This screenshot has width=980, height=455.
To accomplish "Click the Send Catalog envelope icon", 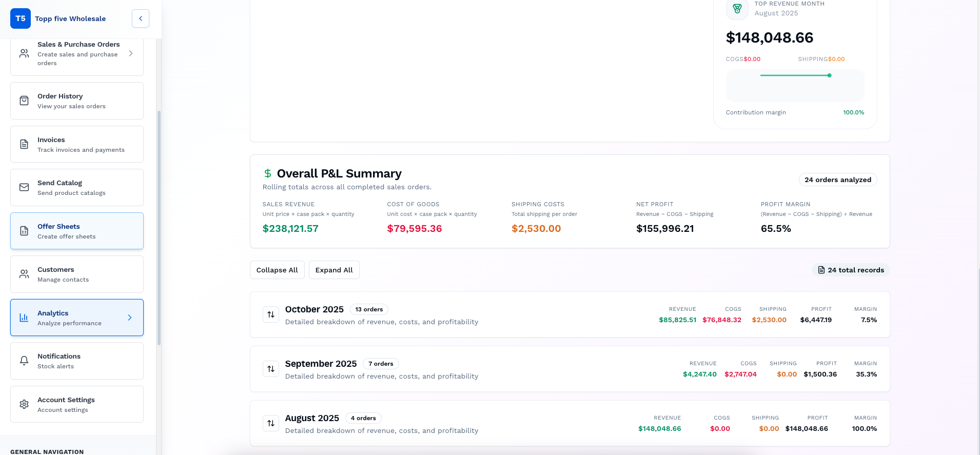I will [x=24, y=187].
